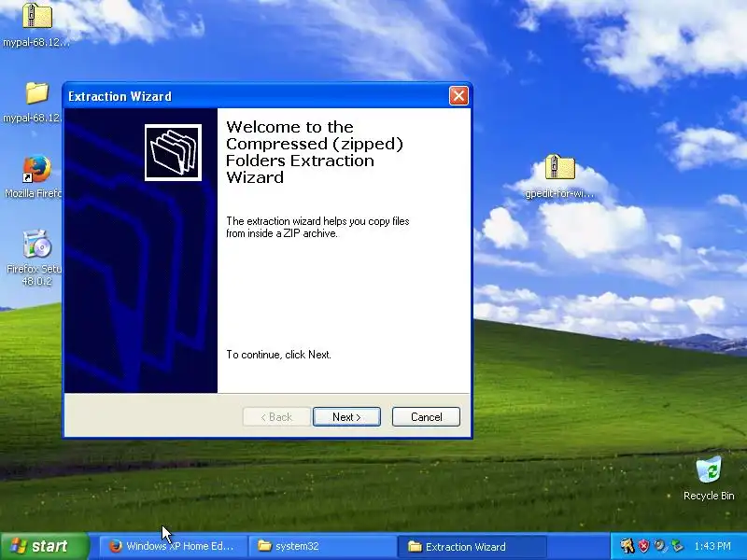
Task: Click the Extraction Wizard title bar text
Action: click(120, 96)
